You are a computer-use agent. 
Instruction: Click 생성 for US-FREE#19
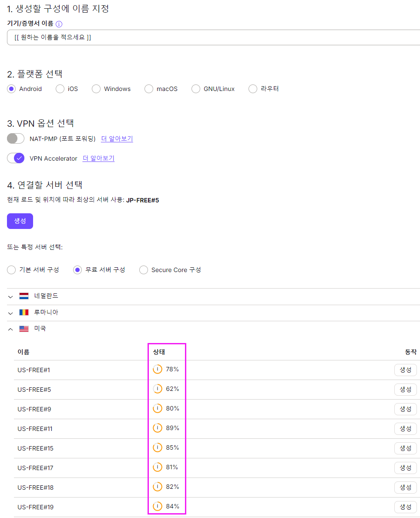[x=406, y=507]
